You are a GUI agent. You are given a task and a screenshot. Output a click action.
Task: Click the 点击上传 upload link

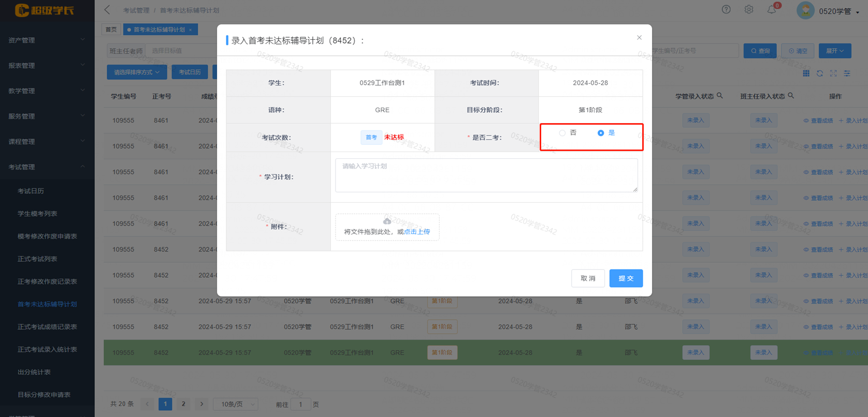tap(417, 232)
